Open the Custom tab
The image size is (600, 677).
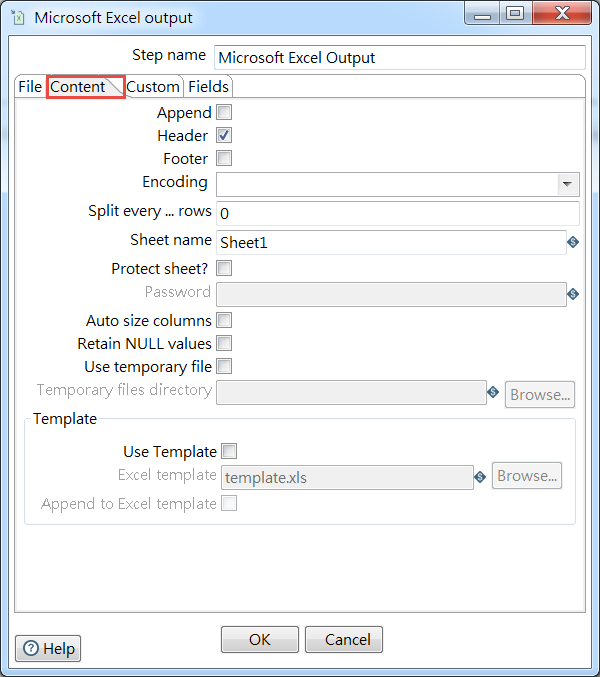tap(153, 87)
